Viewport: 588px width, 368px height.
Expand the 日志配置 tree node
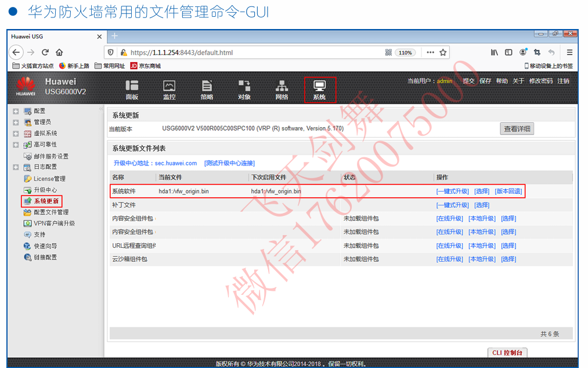tap(16, 167)
